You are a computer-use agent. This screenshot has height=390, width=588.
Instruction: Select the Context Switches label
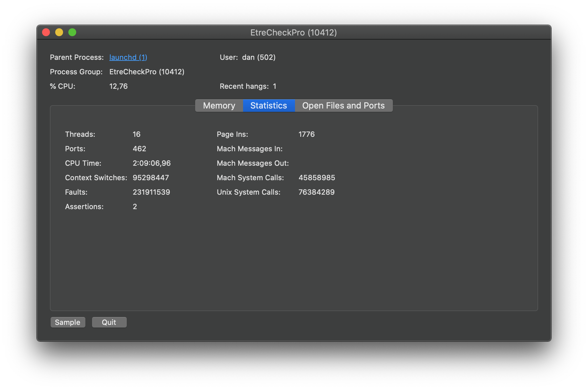pos(96,178)
